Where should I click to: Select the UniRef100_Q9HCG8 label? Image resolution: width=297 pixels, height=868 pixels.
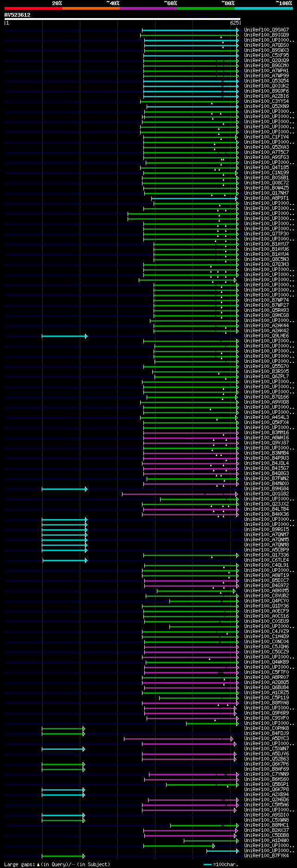tap(266, 316)
